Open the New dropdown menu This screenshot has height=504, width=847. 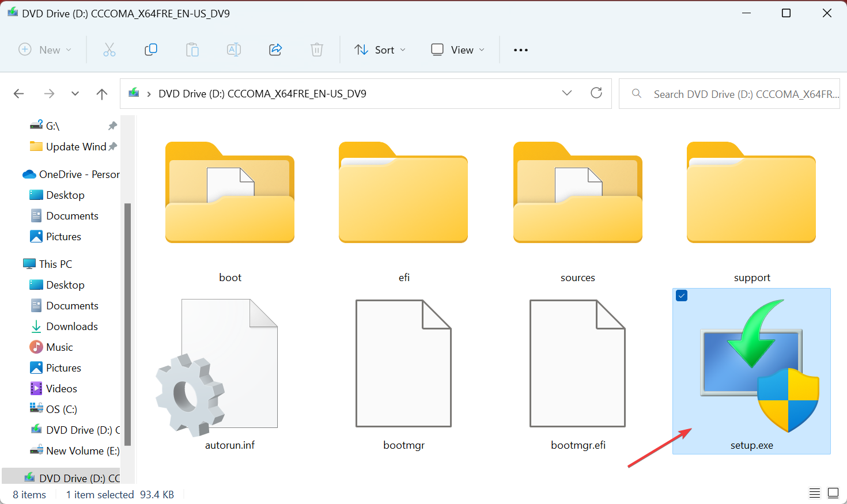45,50
